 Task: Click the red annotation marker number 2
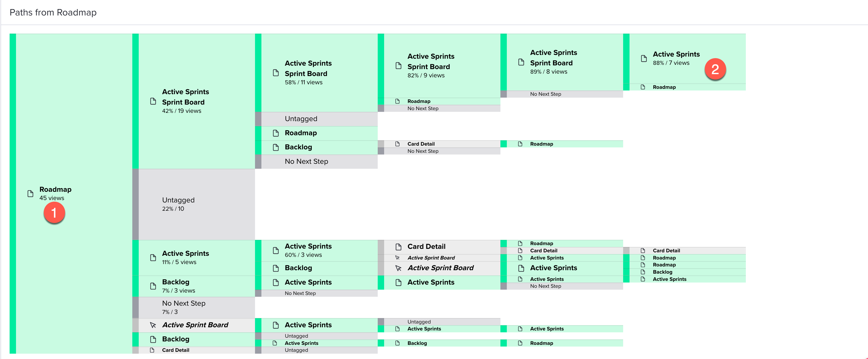click(715, 69)
